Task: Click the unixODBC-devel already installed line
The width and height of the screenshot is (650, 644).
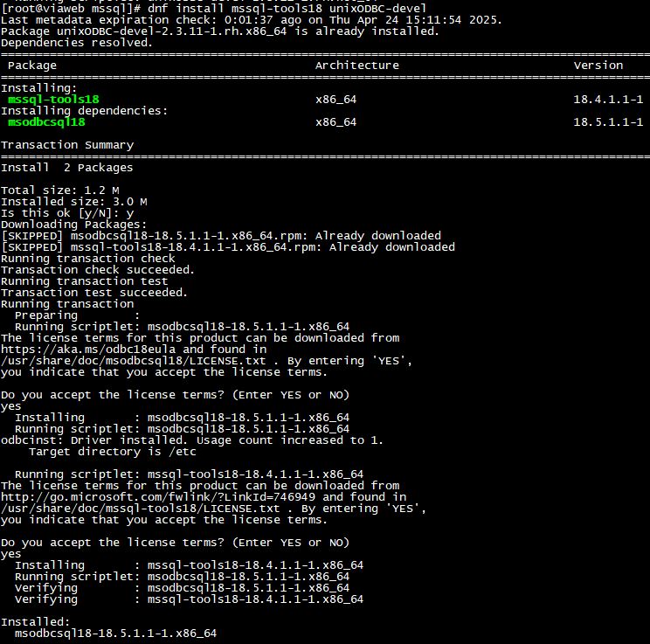Action: tap(219, 31)
